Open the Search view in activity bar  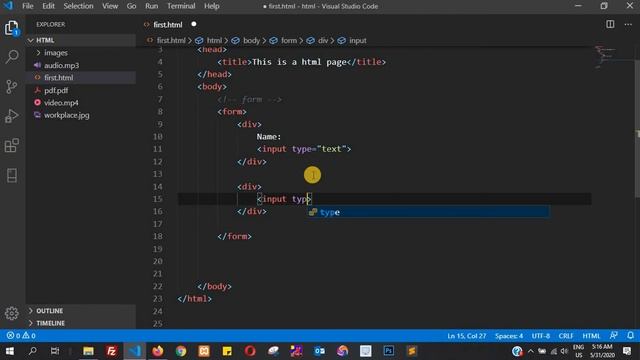click(x=12, y=56)
